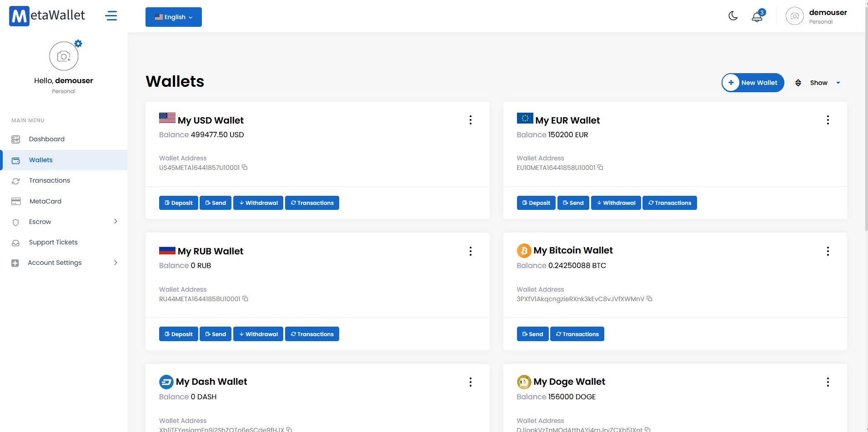Screen dimensions: 868x432
Task: Expand the Show filter dropdown
Action: pos(825,83)
